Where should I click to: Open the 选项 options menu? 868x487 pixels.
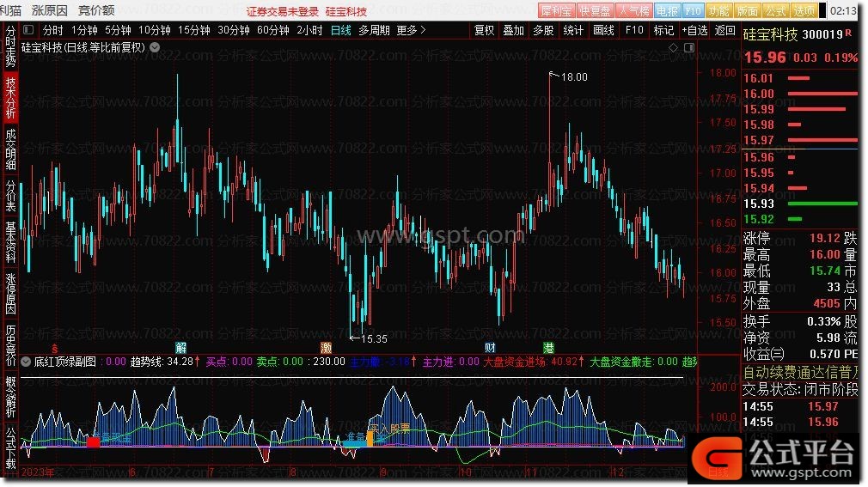[804, 11]
